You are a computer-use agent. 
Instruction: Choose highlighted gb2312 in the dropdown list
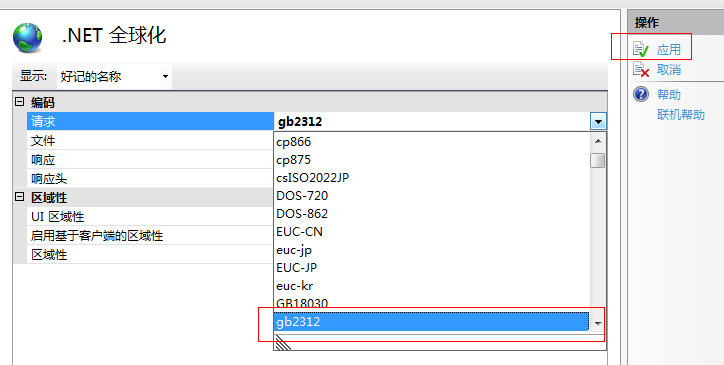pyautogui.click(x=432, y=322)
